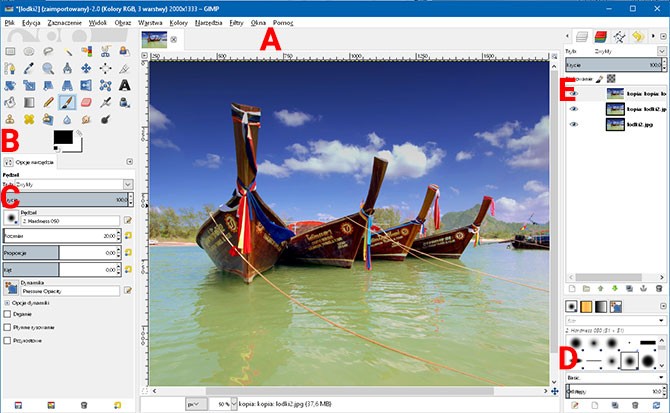Open brush filter tag dropdown

click(x=661, y=320)
